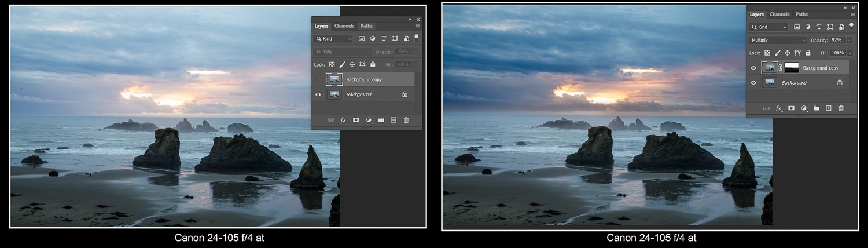Create adjustment layer in left image's panel
This screenshot has height=248, width=868.
click(x=369, y=120)
